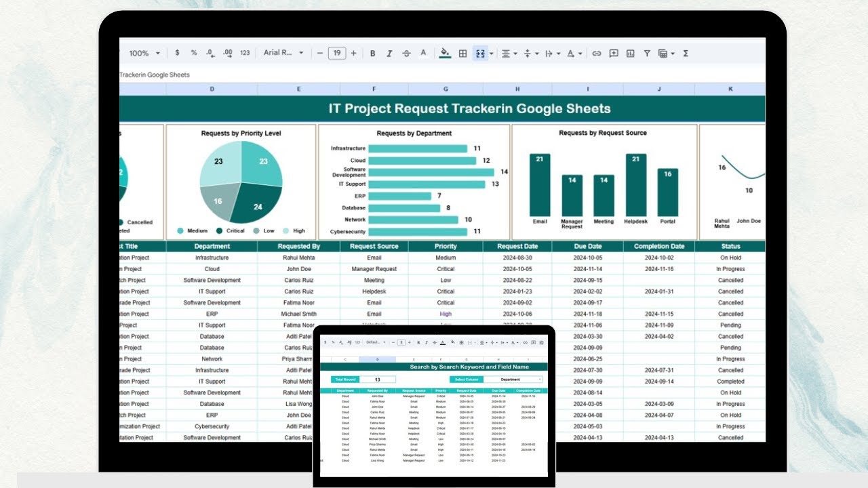Open the text rotation dropdown

click(574, 53)
